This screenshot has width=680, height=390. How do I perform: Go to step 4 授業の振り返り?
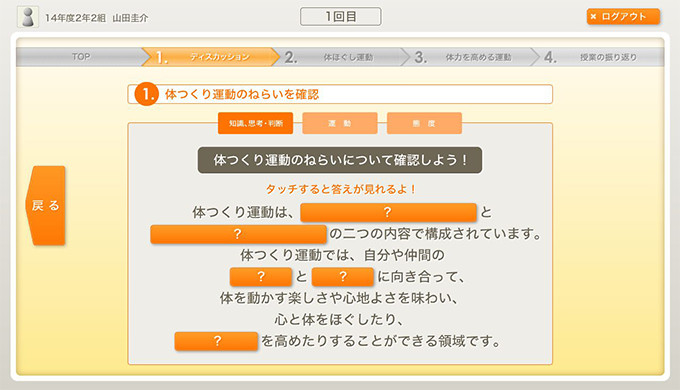[598, 57]
